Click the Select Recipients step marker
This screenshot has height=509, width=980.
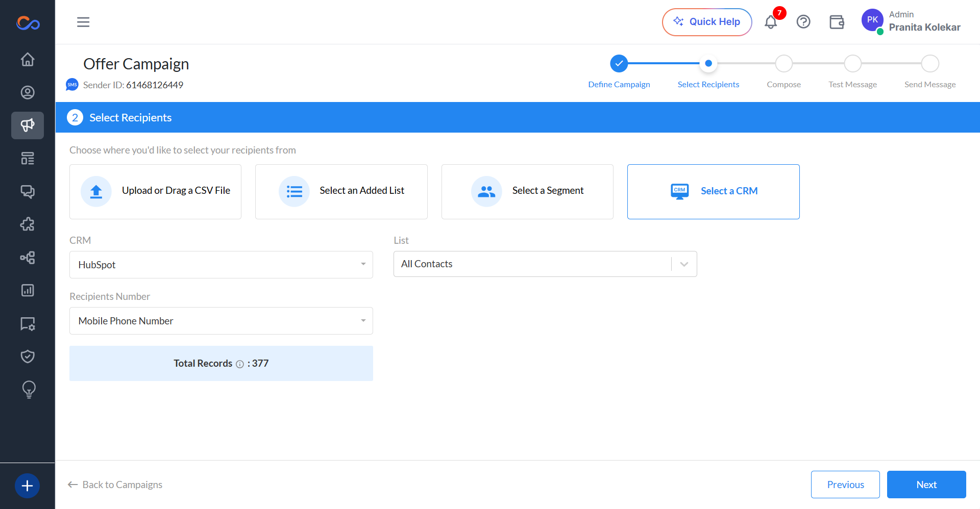708,64
